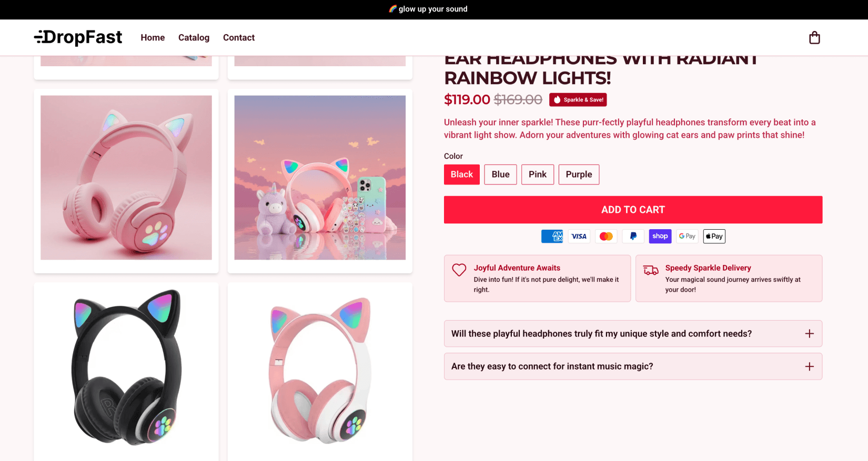This screenshot has height=461, width=868.
Task: Click the heart icon beside Joyful Adventure Awaits
Action: coord(459,270)
